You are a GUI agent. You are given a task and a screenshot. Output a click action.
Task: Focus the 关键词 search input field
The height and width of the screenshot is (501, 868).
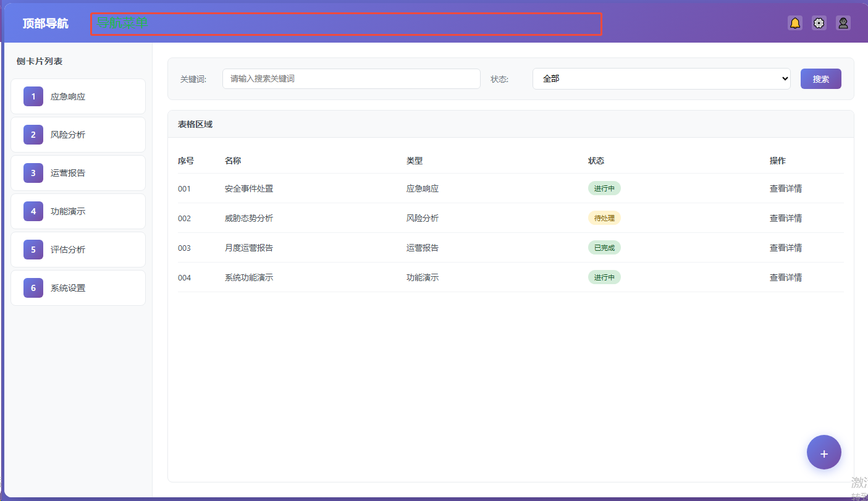(351, 79)
